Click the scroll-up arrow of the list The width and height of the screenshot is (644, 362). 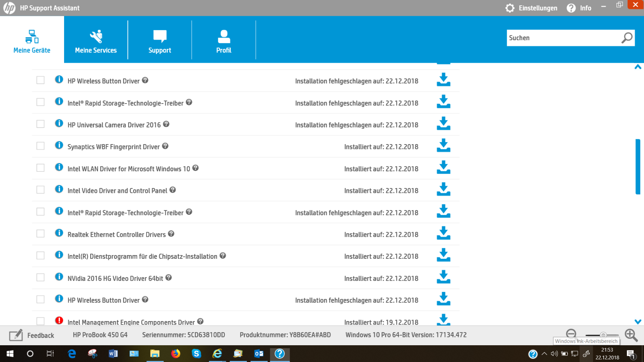[638, 67]
